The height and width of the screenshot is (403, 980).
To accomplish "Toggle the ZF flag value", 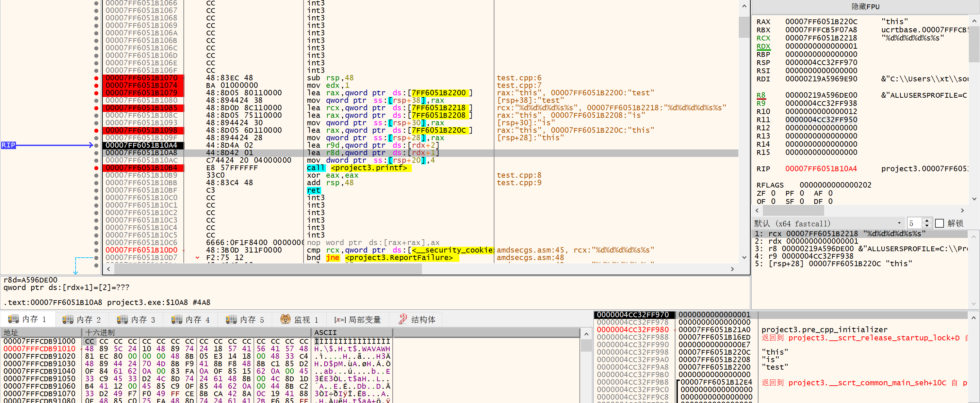I will tap(773, 193).
